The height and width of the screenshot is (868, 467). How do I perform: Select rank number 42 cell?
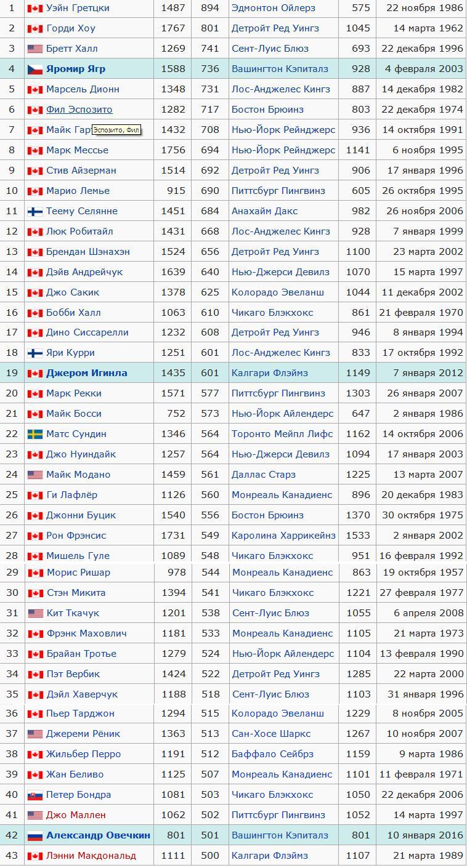coord(12,835)
